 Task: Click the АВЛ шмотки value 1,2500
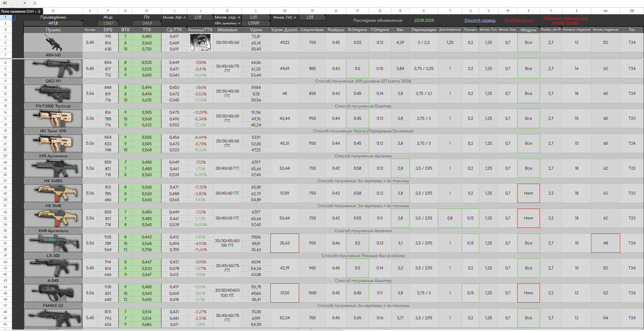256,23
